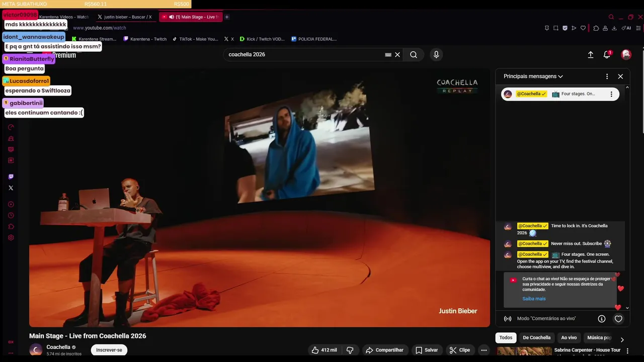Click the YouTube search magnifier button
Screen dimensions: 644x362
(x=414, y=54)
